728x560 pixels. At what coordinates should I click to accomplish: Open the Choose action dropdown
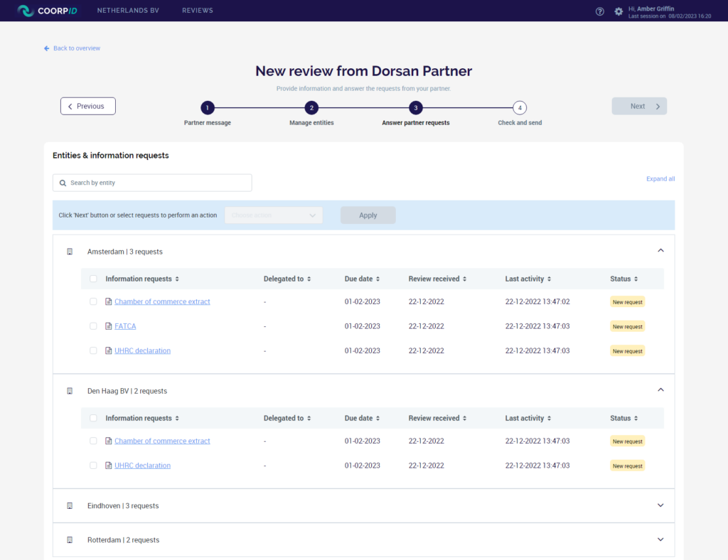tap(274, 215)
